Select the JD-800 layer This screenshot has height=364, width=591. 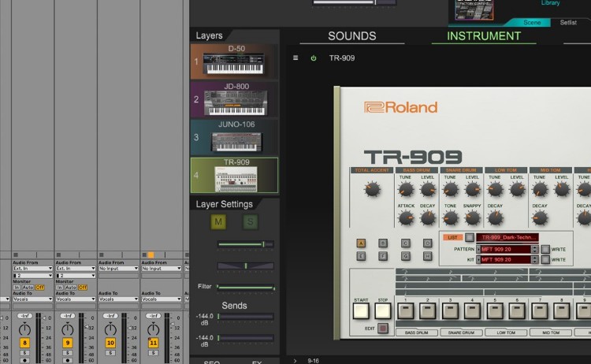click(x=235, y=99)
